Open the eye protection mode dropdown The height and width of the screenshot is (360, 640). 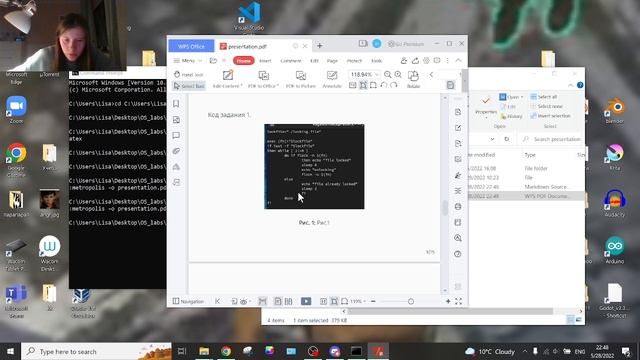point(246,301)
